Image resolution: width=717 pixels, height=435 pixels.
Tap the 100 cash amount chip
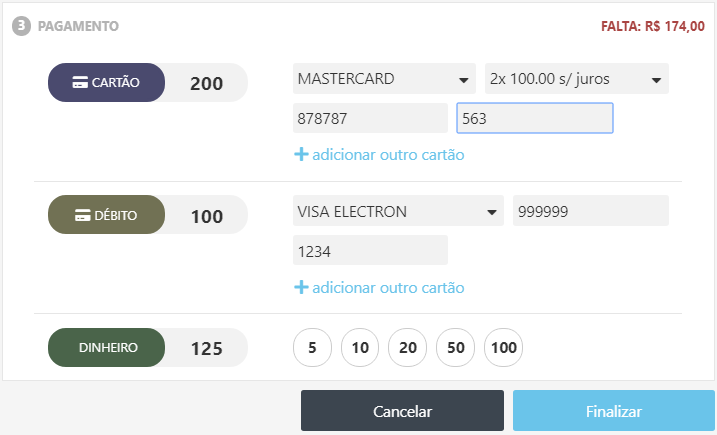pos(504,348)
